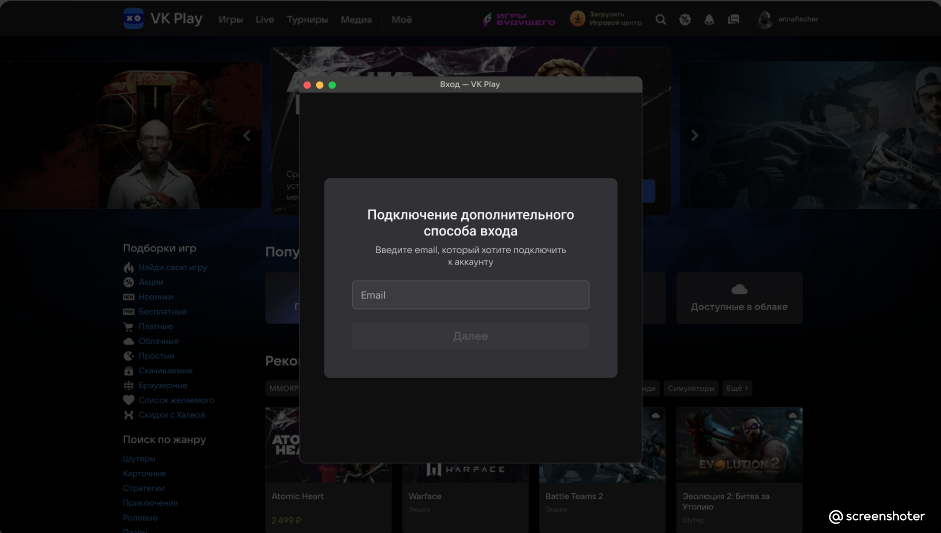Open the Игры Будущего logo banner
Viewport: 941px width, 533px height.
[x=520, y=19]
